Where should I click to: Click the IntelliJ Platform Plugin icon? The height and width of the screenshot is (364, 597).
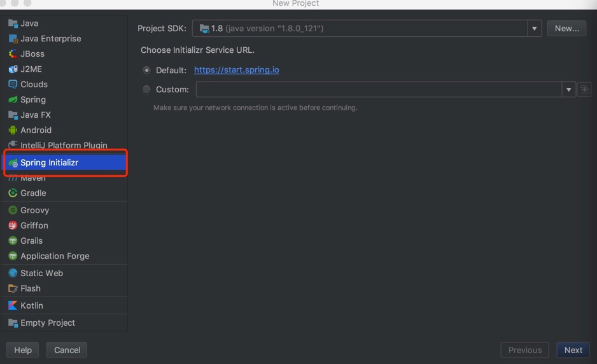pyautogui.click(x=13, y=144)
